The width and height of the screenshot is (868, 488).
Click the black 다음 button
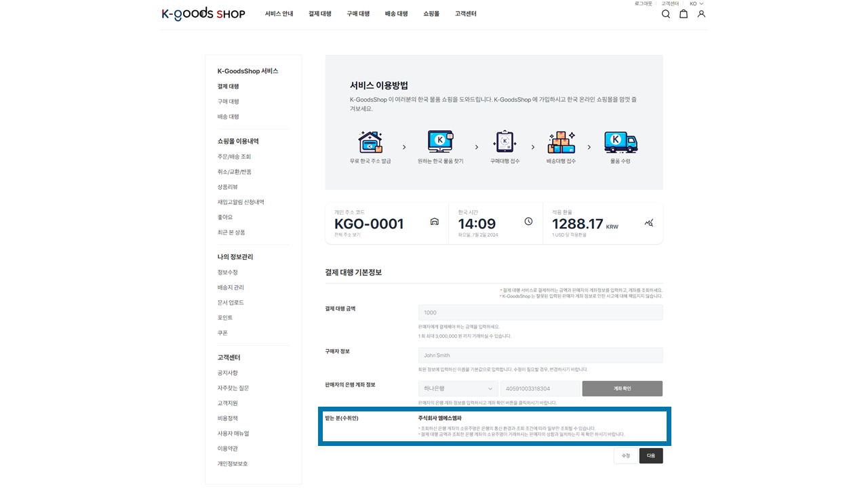(x=650, y=455)
